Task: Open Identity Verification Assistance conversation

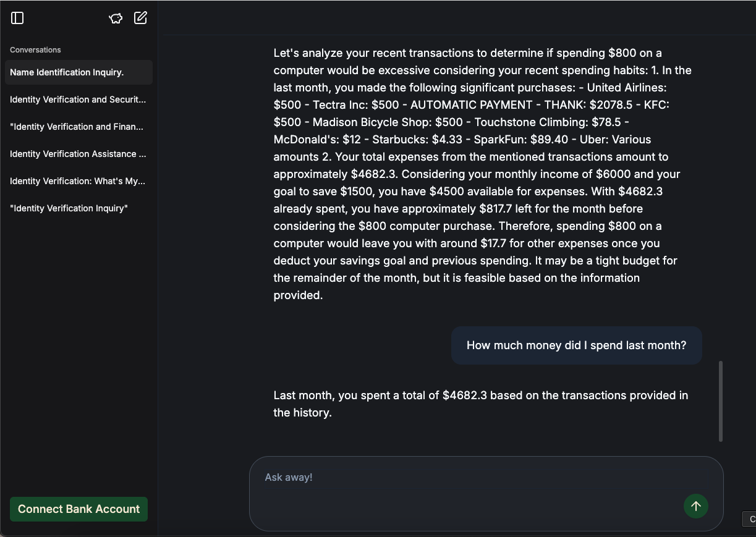Action: (x=79, y=154)
